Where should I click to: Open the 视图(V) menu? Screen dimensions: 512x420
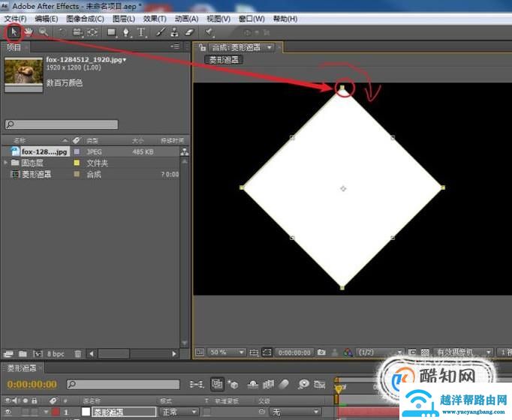218,19
